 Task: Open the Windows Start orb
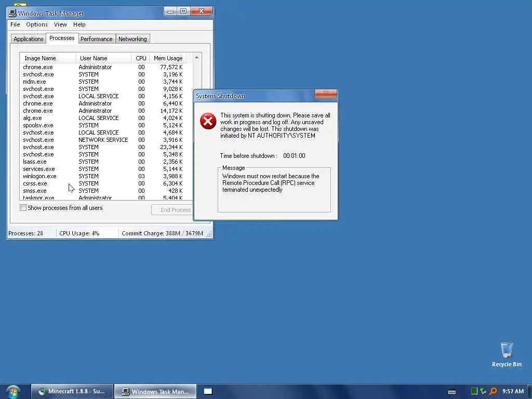coord(13,392)
